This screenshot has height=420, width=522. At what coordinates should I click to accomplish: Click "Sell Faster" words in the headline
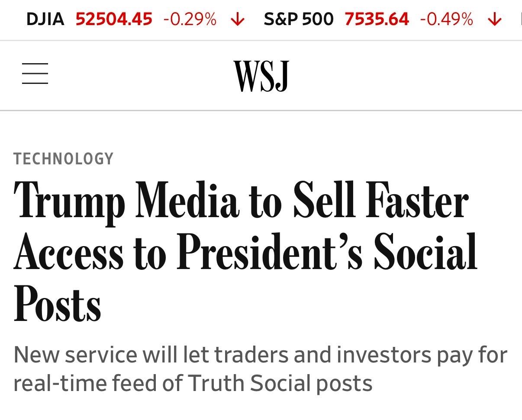(381, 200)
